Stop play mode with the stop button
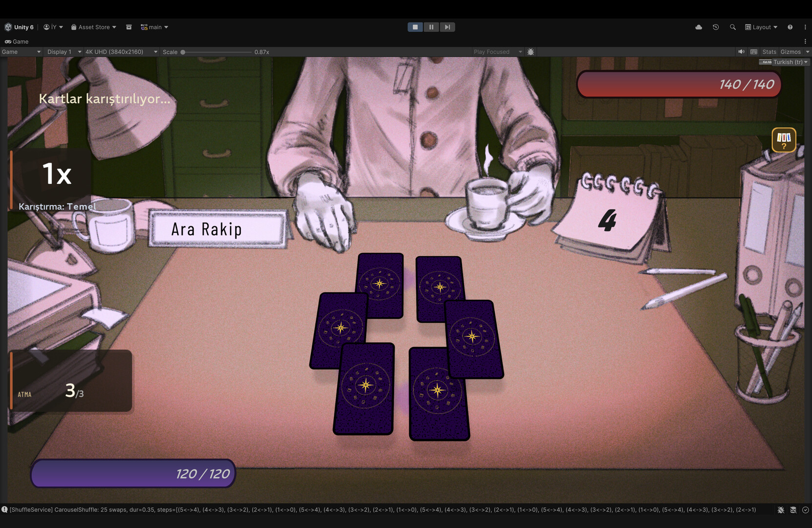The height and width of the screenshot is (528, 812). click(x=415, y=27)
